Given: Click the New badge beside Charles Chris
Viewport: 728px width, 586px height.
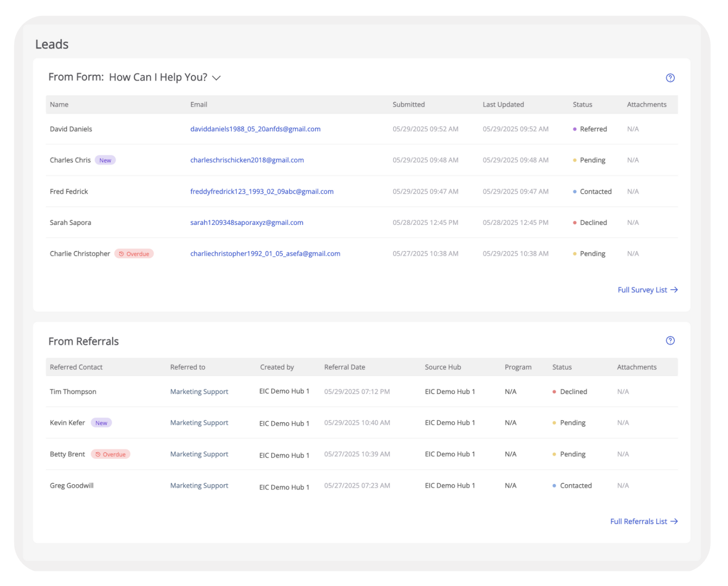Looking at the screenshot, I should tap(105, 160).
